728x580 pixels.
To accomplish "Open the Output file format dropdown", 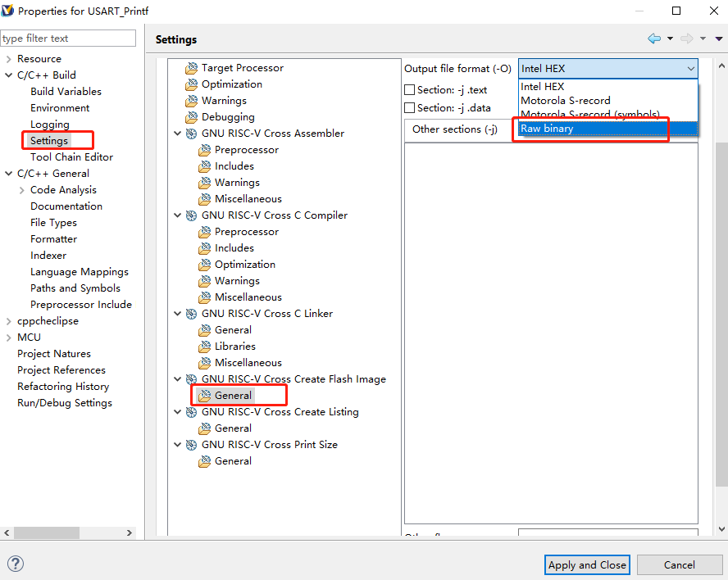I will tap(690, 69).
